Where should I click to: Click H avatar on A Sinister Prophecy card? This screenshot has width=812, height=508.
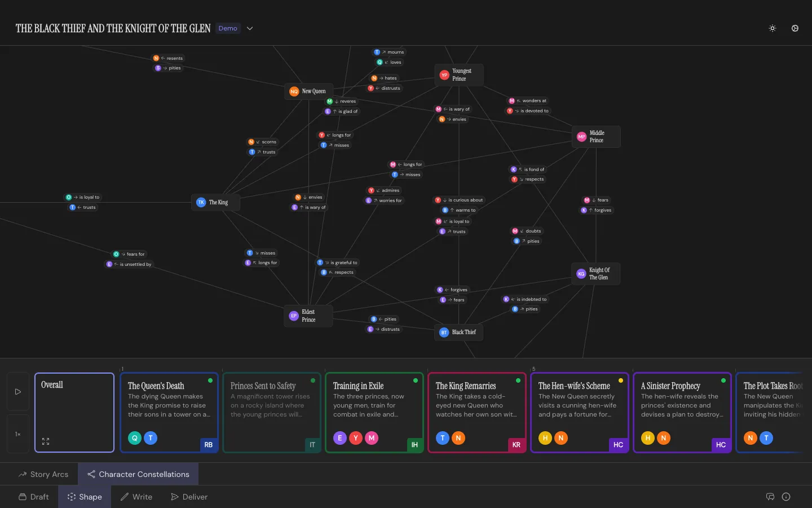[648, 438]
